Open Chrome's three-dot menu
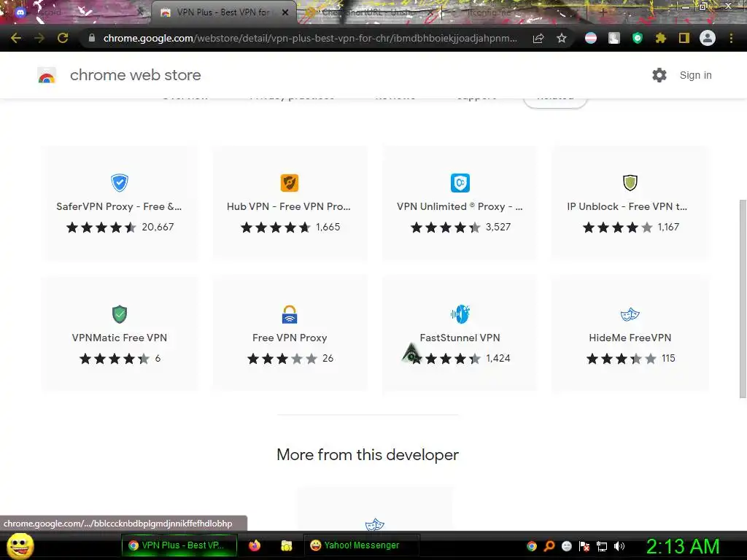This screenshot has width=747, height=560. [x=731, y=38]
